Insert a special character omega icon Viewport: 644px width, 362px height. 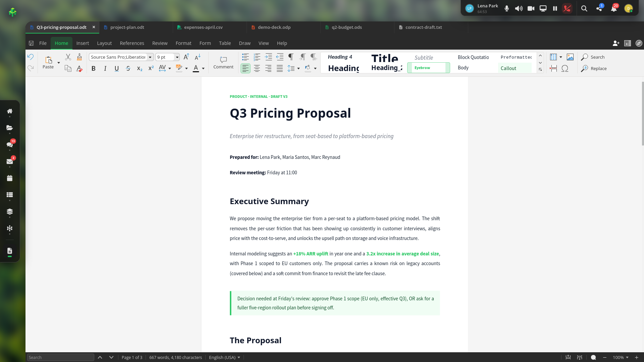pyautogui.click(x=565, y=68)
